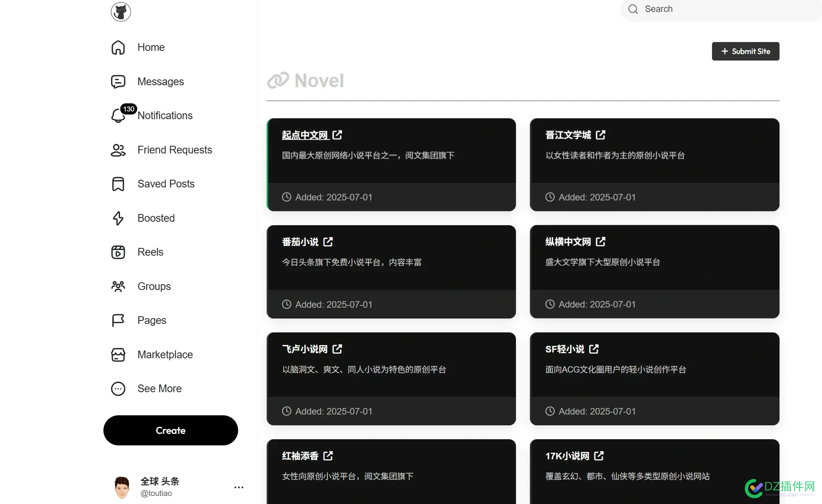Click external link icon next to SF轻小说
822x504 pixels.
[x=594, y=349]
